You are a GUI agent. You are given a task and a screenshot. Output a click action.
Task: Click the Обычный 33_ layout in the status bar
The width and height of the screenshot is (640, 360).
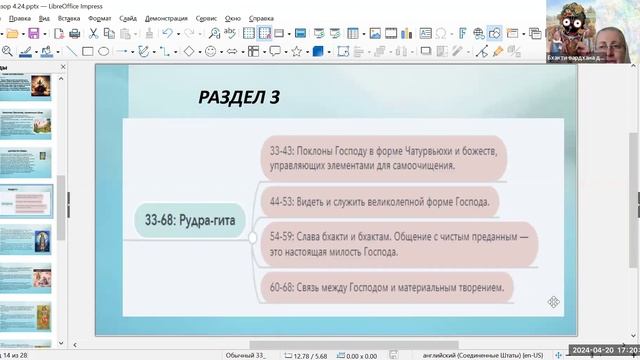(245, 356)
